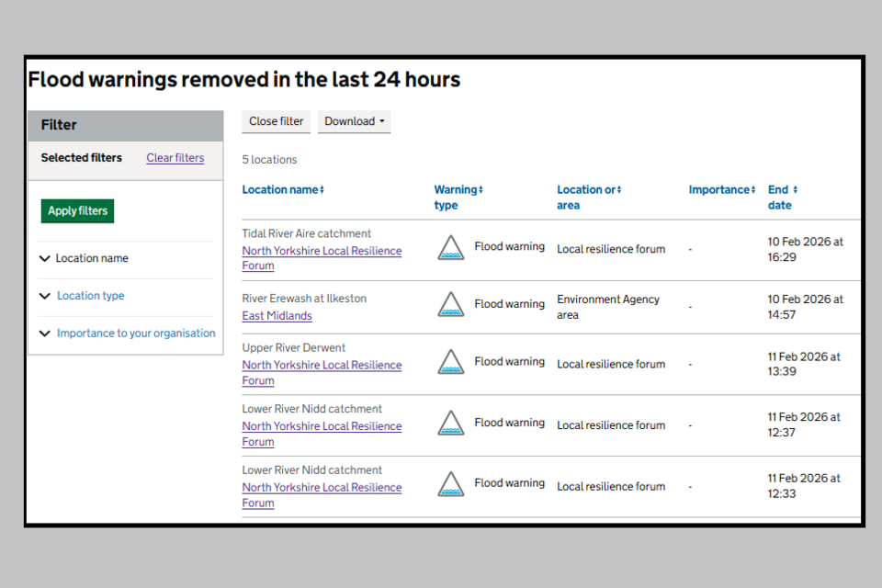
Task: Click flood warning icon for River Erewash row
Action: (450, 305)
